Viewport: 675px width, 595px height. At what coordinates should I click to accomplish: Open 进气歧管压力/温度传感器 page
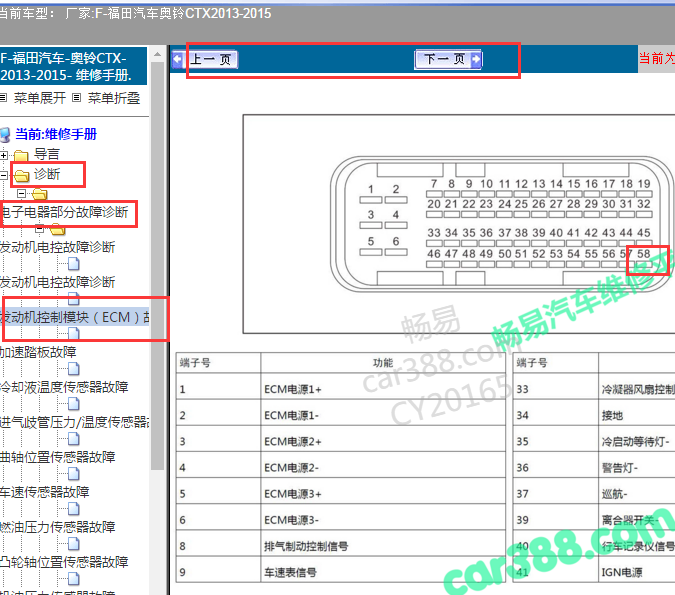click(74, 422)
